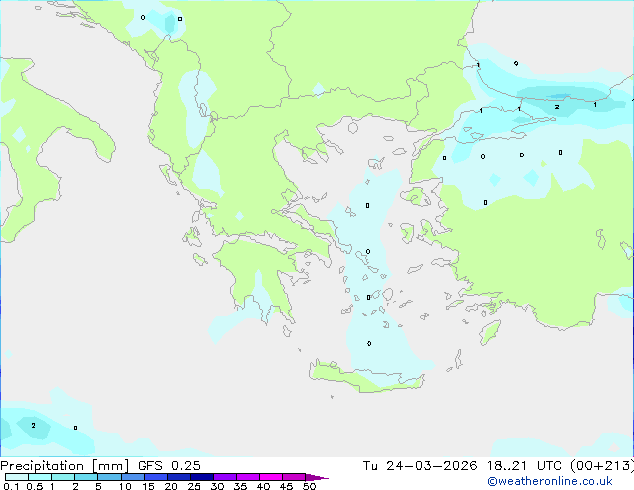The height and width of the screenshot is (490, 634).
Task: Click the '(00+213)' forecast offset text
Action: (602, 466)
